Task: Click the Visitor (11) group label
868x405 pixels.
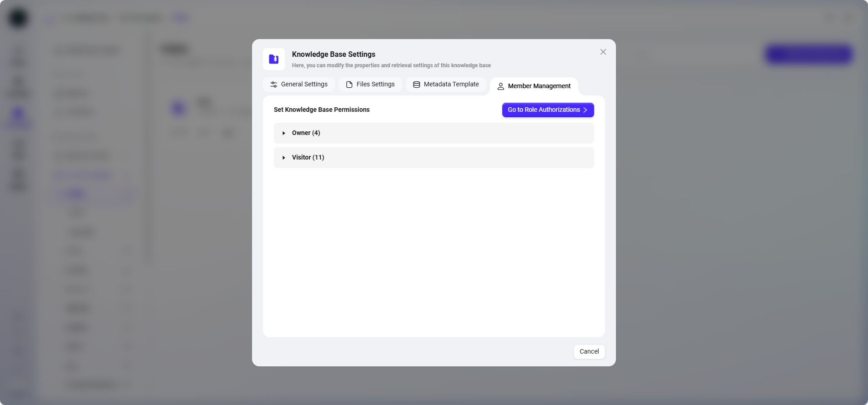Action: [x=308, y=158]
